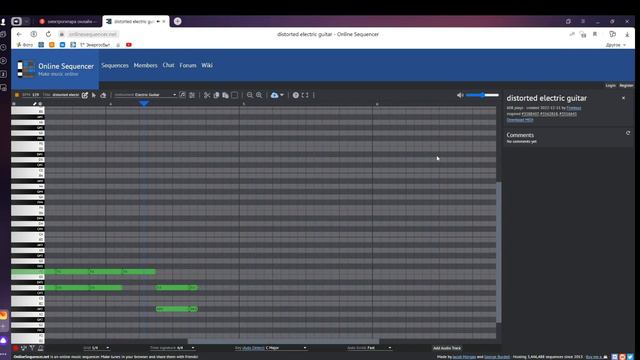This screenshot has width=640, height=360.
Task: Open the help question mark icon
Action: point(296,95)
